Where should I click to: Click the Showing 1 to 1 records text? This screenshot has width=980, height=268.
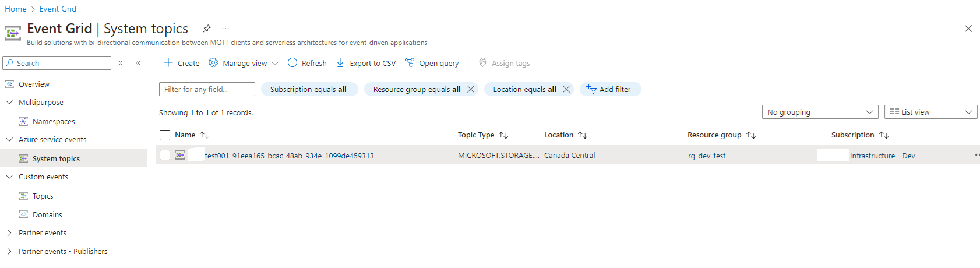pyautogui.click(x=206, y=112)
